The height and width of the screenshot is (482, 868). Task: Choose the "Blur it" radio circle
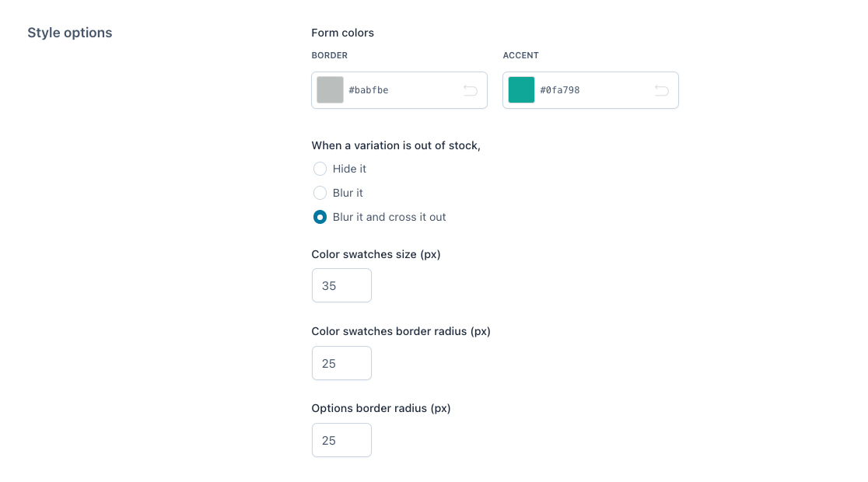(320, 193)
